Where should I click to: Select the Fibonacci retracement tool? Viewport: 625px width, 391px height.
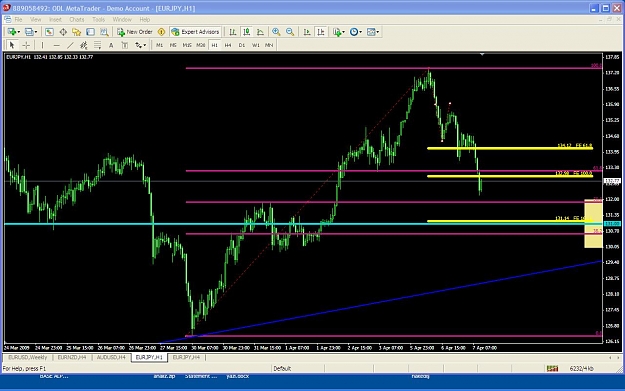coord(97,45)
